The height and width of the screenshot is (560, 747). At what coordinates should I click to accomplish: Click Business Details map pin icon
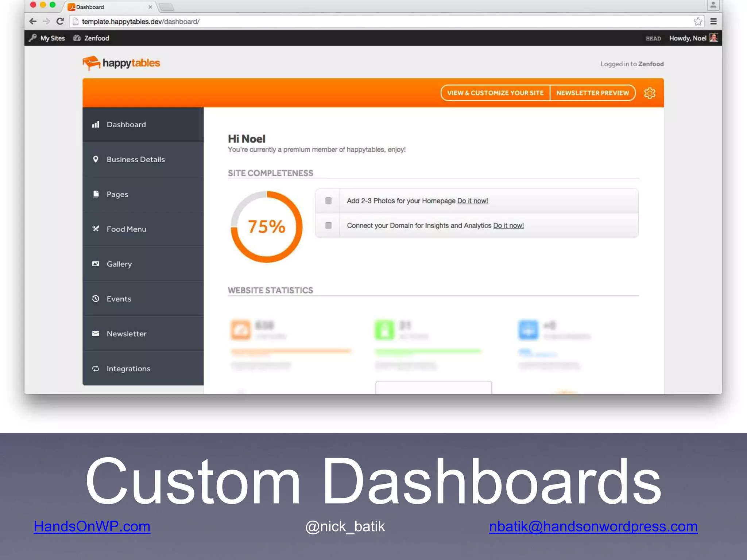pos(96,159)
